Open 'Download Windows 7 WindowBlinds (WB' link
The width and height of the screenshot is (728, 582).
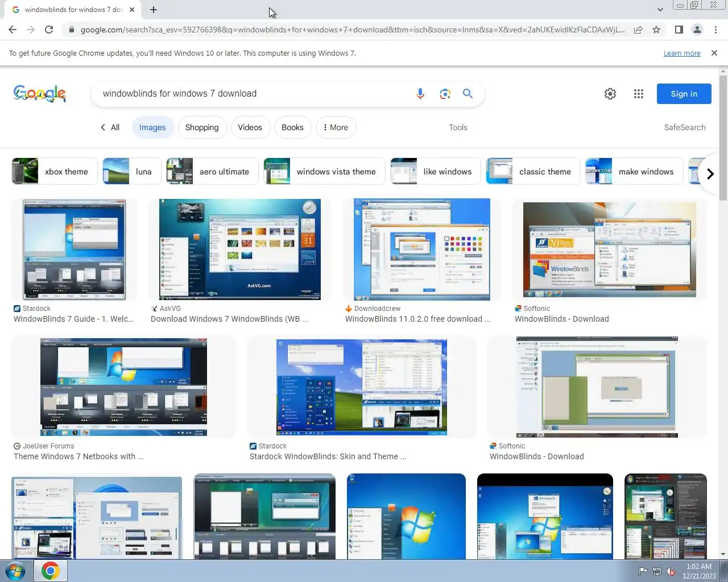tap(229, 319)
